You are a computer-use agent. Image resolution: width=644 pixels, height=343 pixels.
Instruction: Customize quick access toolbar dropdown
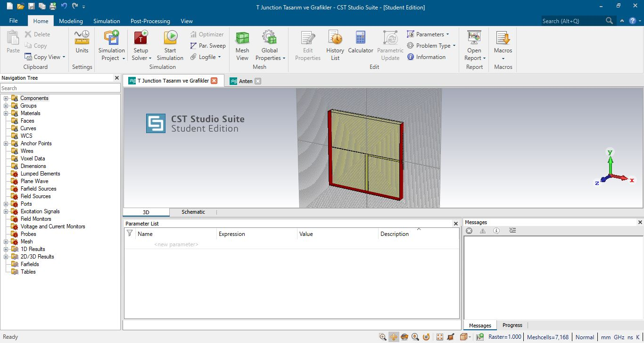(83, 7)
